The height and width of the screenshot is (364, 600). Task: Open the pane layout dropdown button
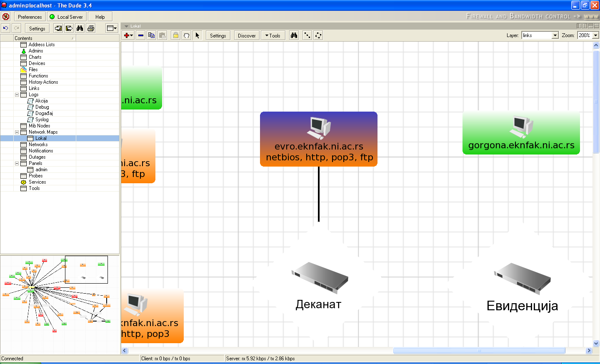tap(112, 28)
